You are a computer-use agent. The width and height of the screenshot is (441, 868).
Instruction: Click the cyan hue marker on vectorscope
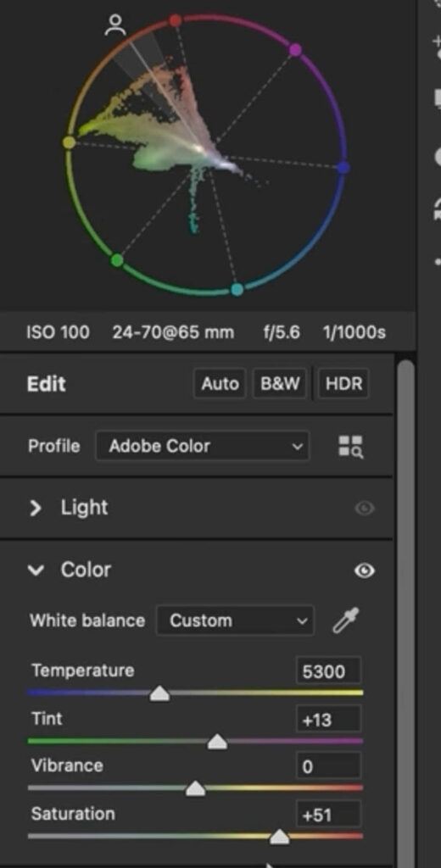(x=237, y=290)
